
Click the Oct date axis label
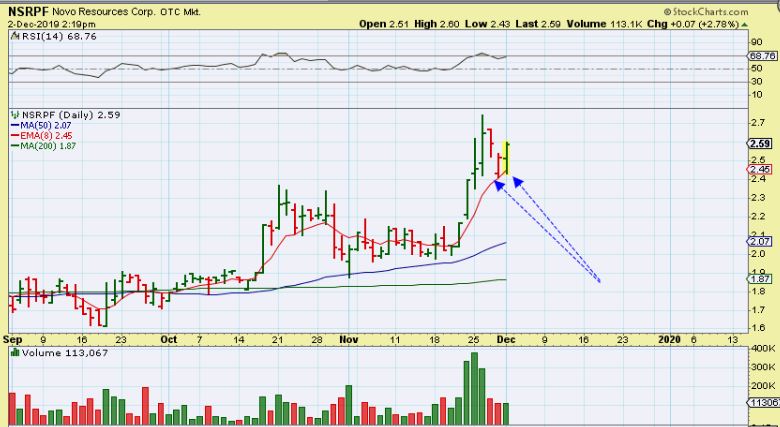click(x=169, y=340)
